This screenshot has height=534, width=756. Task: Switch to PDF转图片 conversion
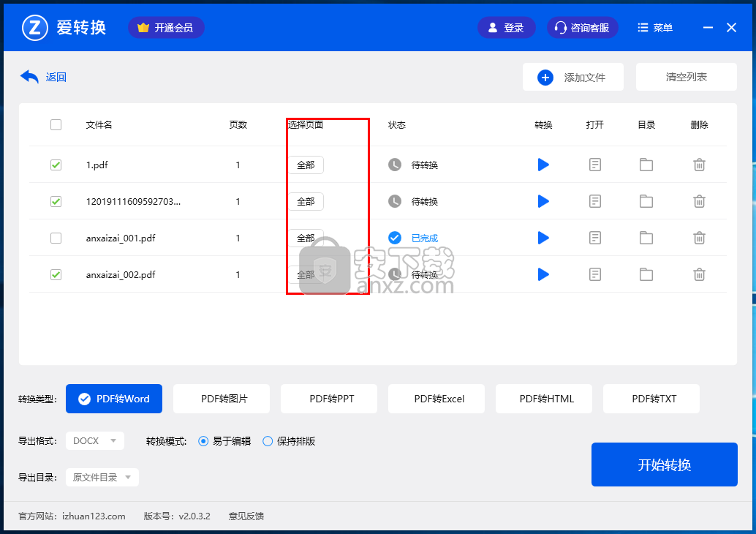(x=222, y=399)
